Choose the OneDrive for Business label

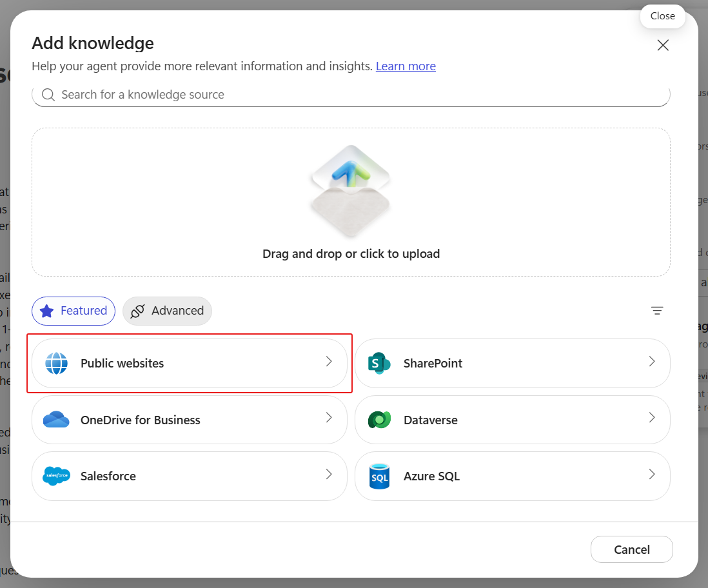pyautogui.click(x=140, y=420)
